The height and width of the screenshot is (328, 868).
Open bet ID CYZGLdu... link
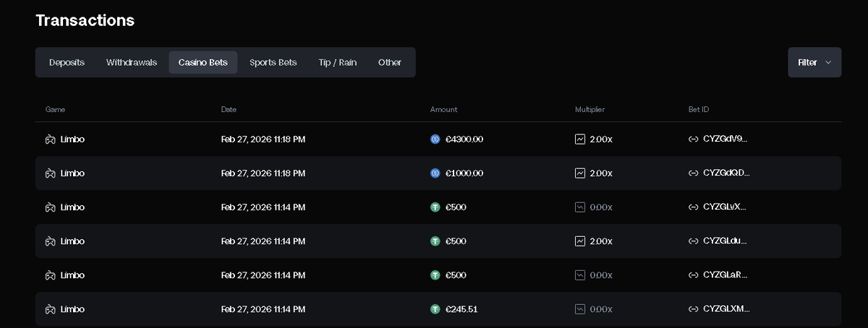726,241
